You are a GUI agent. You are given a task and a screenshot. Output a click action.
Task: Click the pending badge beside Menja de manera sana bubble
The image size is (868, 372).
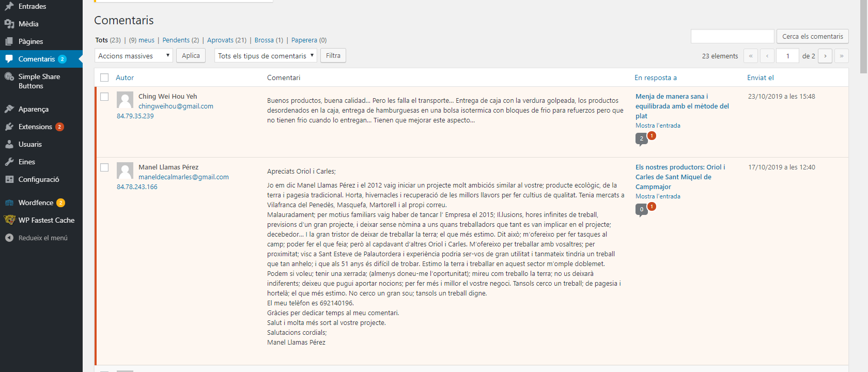(652, 135)
